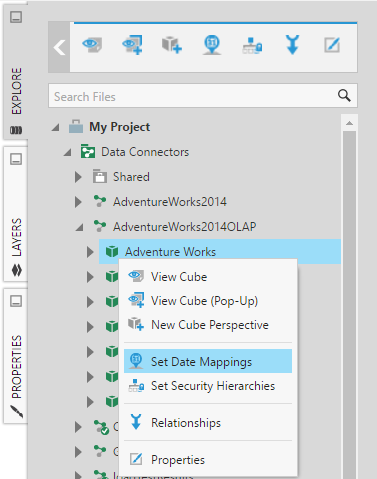Viewport: 377px width, 479px height.
Task: Click the dock icon above the PROPERTIES tab
Action: [x=16, y=301]
